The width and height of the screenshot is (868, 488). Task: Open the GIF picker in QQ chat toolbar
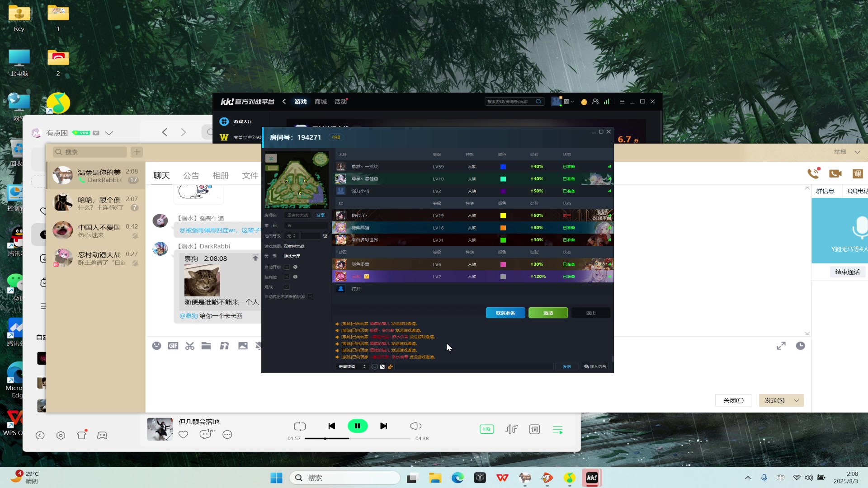tap(173, 346)
